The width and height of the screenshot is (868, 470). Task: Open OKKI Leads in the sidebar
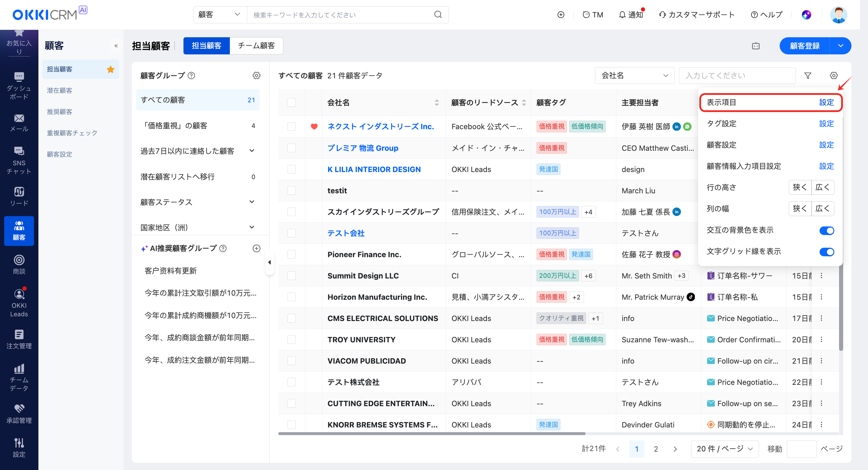click(19, 302)
